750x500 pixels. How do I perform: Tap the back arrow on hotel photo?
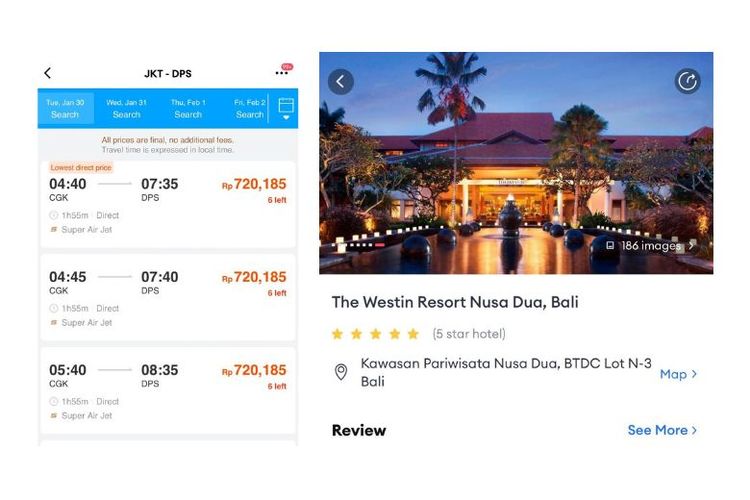click(341, 82)
